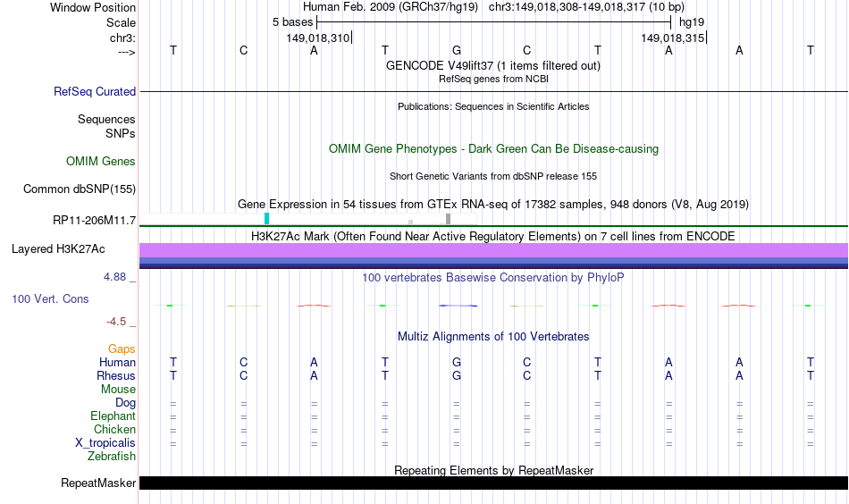Click the 149,018,310 coordinate marker
The height and width of the screenshot is (504, 849).
point(318,38)
